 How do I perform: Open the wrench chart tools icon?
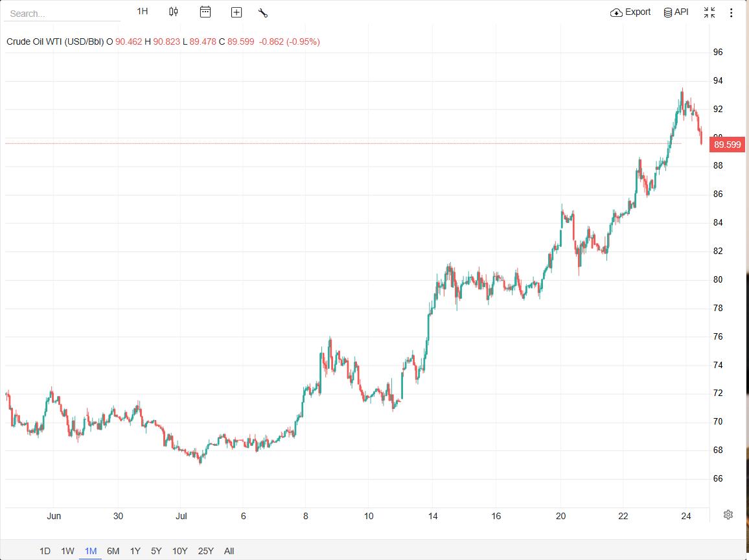coord(262,13)
